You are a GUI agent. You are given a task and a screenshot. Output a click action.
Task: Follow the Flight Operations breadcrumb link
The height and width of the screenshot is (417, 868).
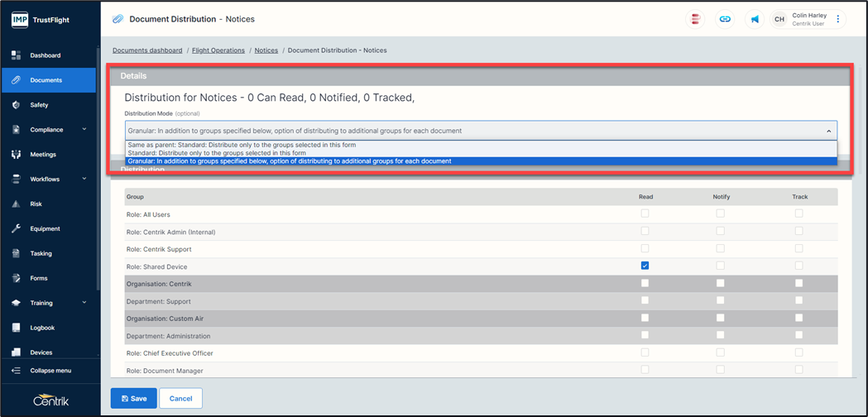tap(218, 50)
